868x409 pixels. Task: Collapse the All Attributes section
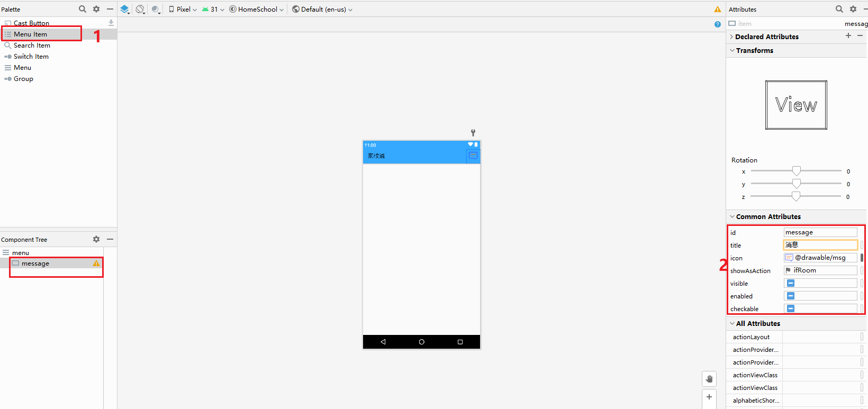(732, 324)
